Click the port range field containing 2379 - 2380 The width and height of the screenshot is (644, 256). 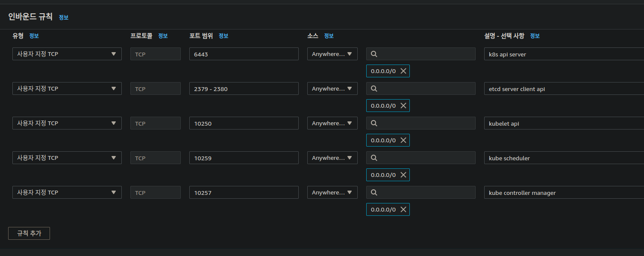(x=244, y=88)
